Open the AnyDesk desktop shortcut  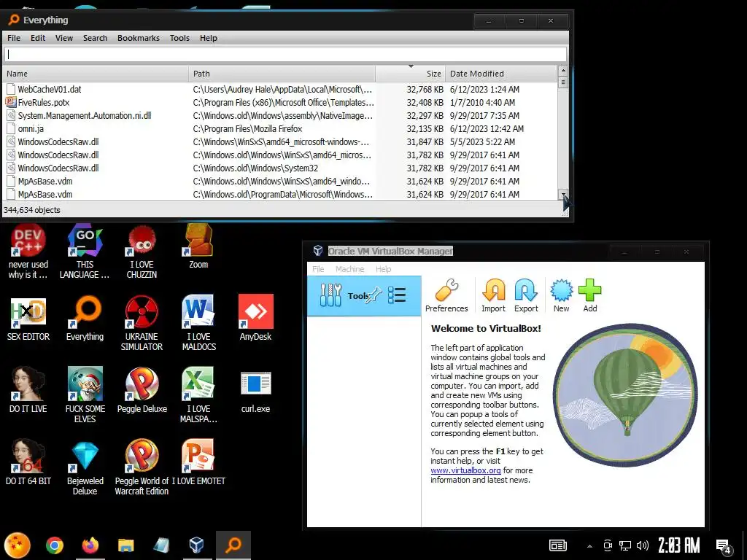256,317
